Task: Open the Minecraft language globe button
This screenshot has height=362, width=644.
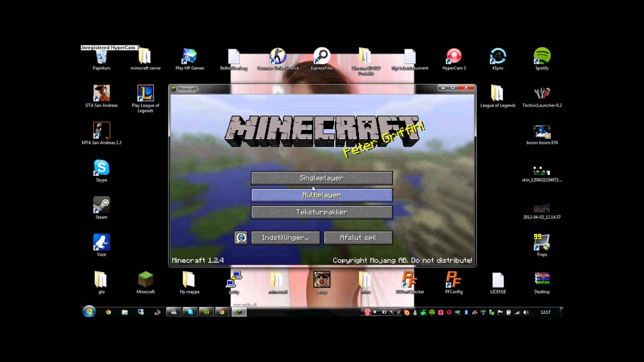Action: tap(241, 238)
